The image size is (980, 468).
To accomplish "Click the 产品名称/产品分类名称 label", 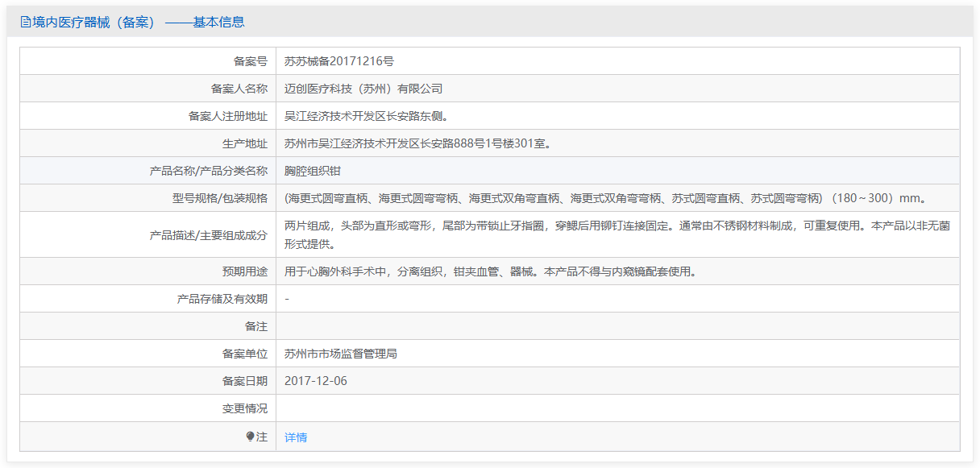I will tap(209, 171).
